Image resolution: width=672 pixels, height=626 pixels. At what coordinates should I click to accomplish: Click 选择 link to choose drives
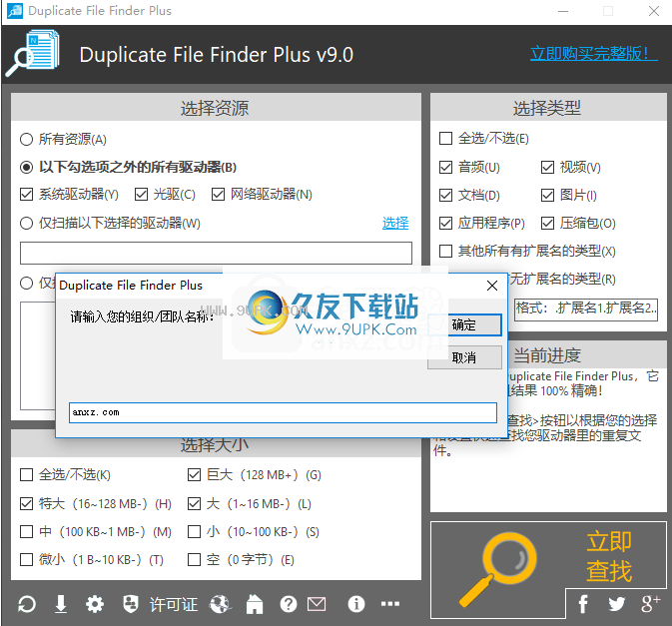[x=395, y=223]
